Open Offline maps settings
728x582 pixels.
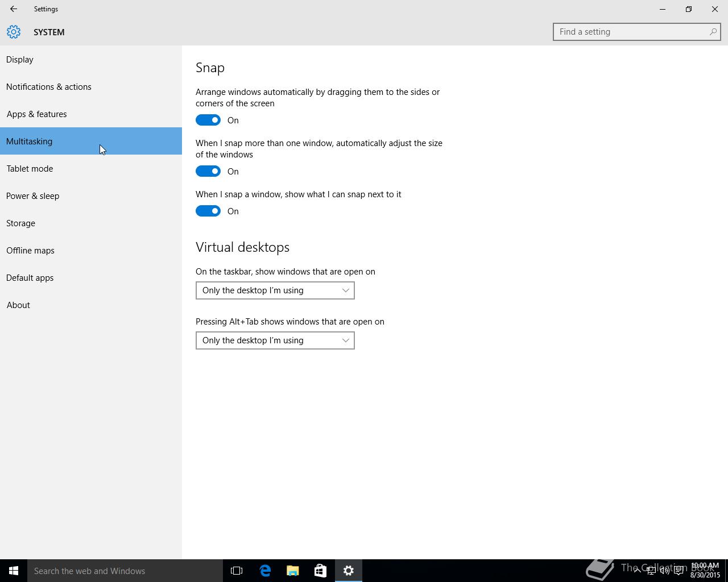point(91,250)
